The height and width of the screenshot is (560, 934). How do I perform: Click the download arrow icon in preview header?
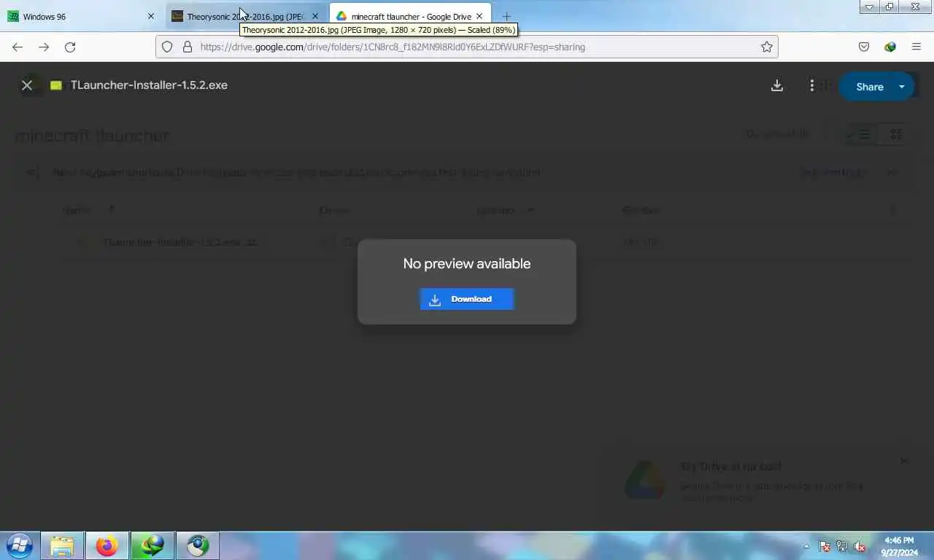777,86
